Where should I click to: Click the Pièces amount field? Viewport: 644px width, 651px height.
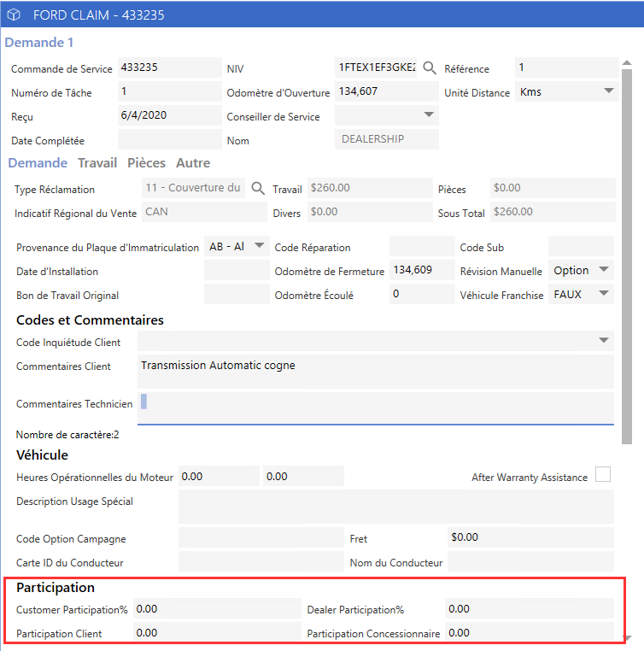(x=553, y=188)
